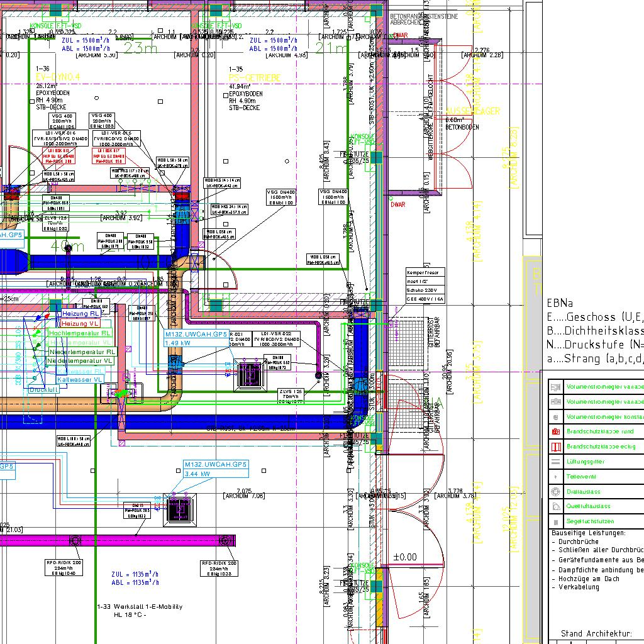Click the Brandschutzklappe rund legend symbol
The image size is (644, 644).
pyautogui.click(x=555, y=432)
